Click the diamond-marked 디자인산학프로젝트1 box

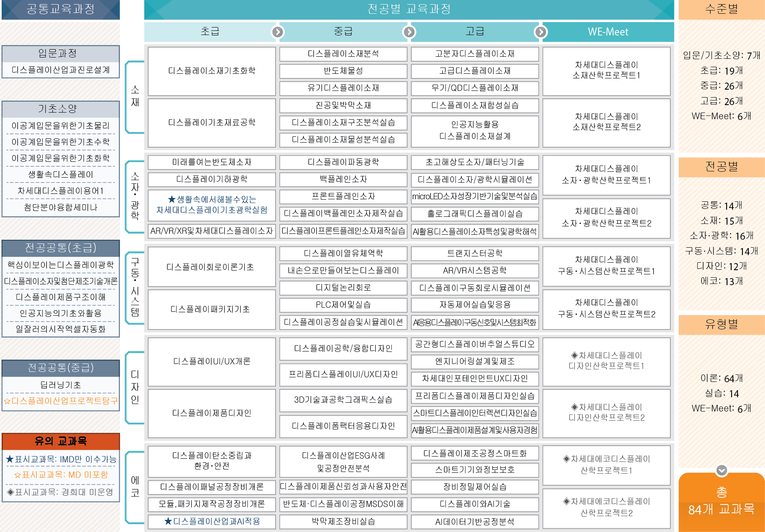606,361
